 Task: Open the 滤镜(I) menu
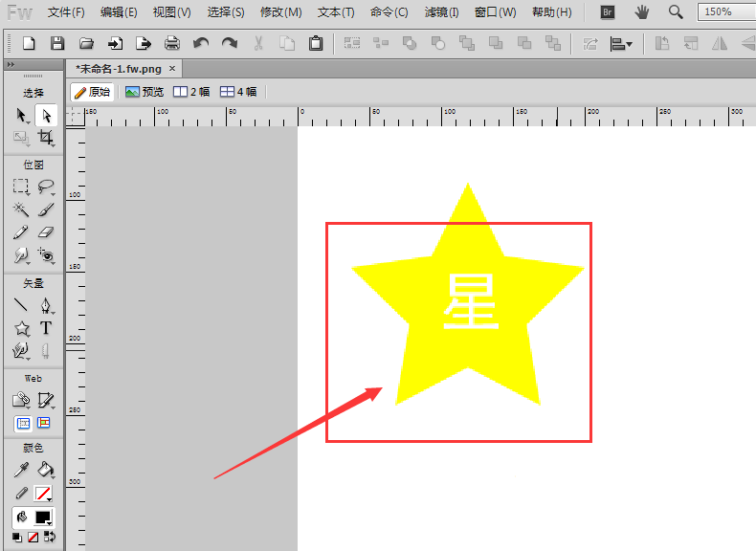pyautogui.click(x=441, y=12)
